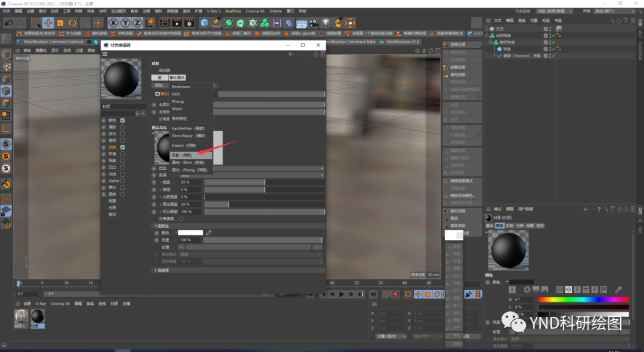Click the 纹理 browse button with dots
The image size is (644, 352).
click(x=317, y=247)
